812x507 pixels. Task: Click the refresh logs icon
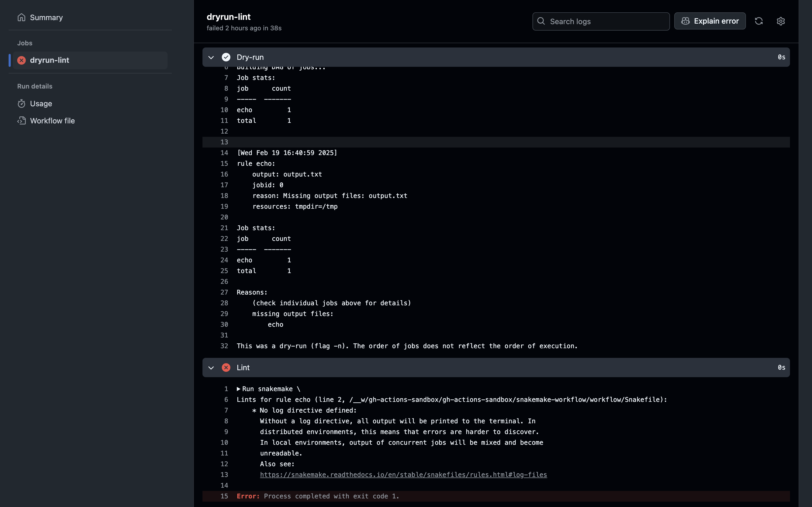[759, 21]
